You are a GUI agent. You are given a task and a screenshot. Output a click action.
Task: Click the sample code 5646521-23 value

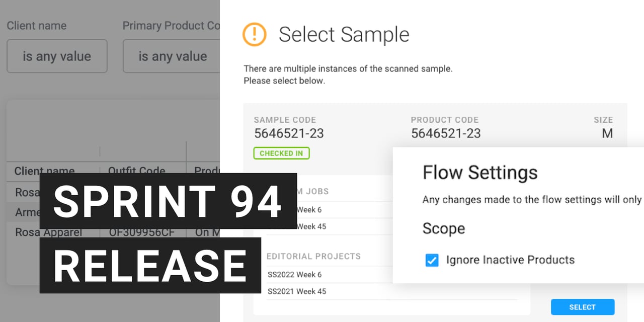[289, 133]
